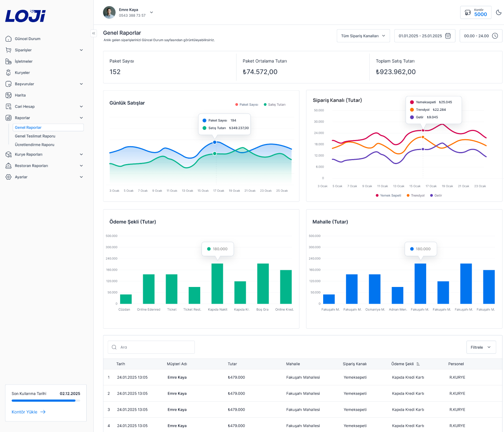Open Ücretlendirme Raporu submenu item

coord(35,145)
